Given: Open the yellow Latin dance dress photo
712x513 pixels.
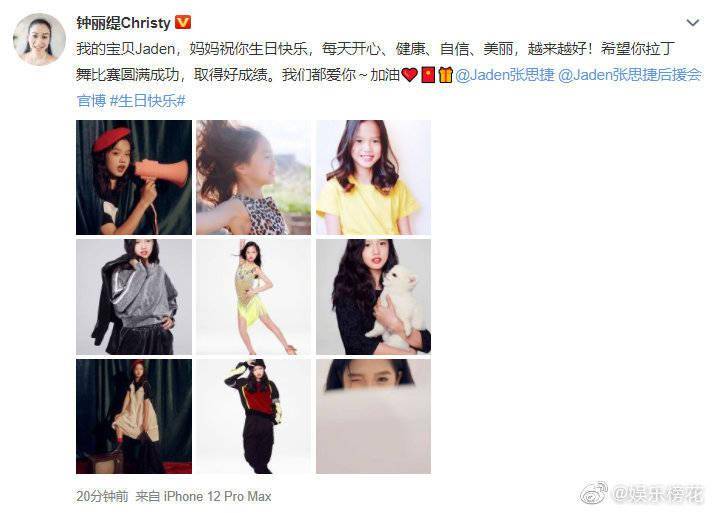Looking at the screenshot, I should pos(253,297).
